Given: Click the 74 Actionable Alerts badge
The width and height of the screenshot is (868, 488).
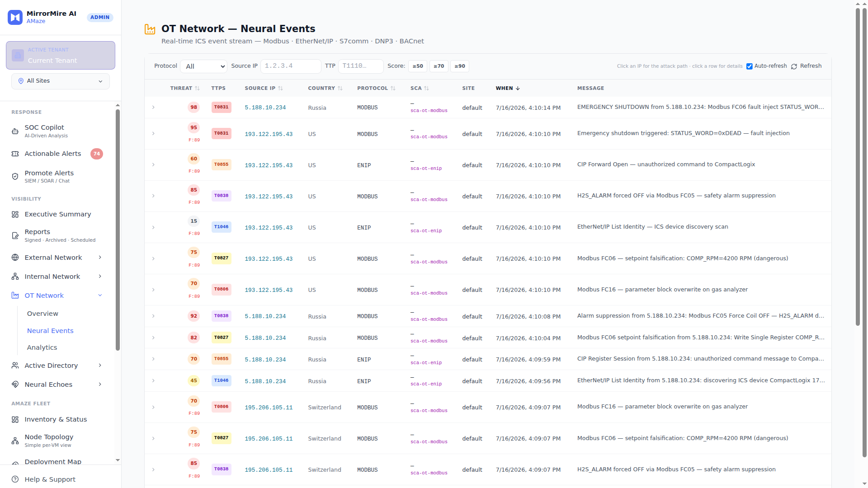Looking at the screenshot, I should [97, 154].
